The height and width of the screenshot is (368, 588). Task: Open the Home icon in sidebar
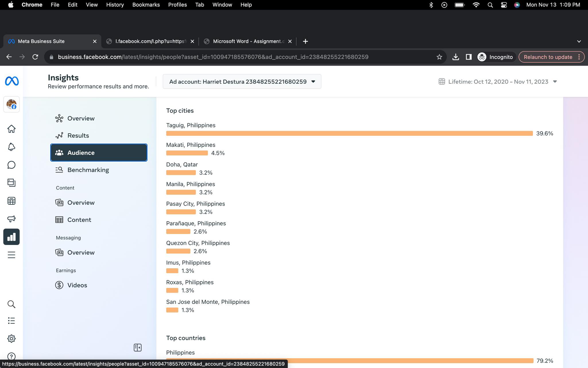pyautogui.click(x=11, y=129)
